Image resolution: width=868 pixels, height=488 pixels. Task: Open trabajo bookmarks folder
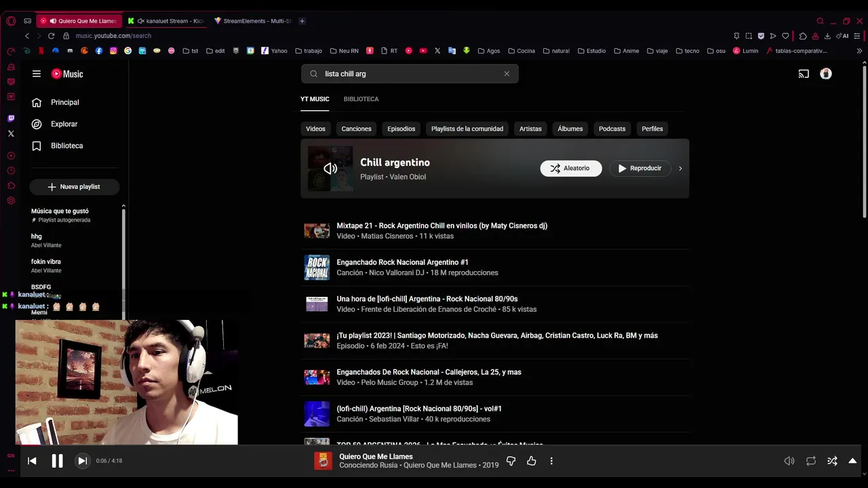[308, 51]
